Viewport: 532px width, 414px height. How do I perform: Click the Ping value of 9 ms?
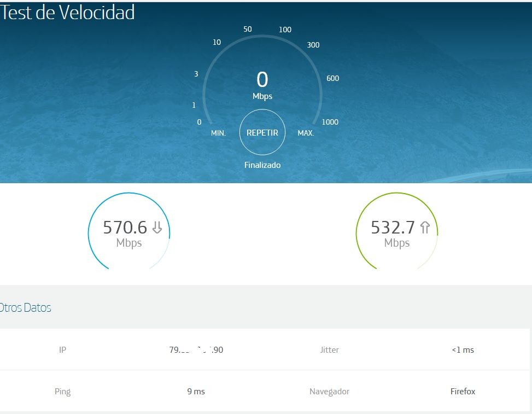196,391
